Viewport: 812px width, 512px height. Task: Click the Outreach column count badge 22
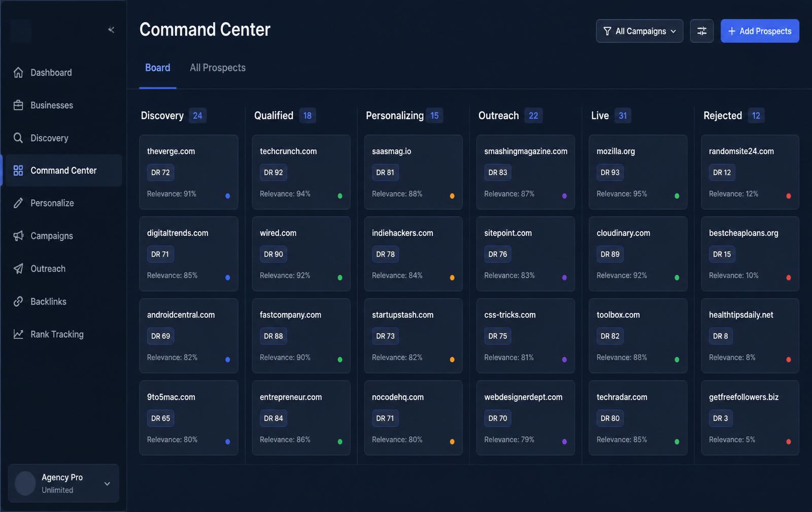pos(533,116)
